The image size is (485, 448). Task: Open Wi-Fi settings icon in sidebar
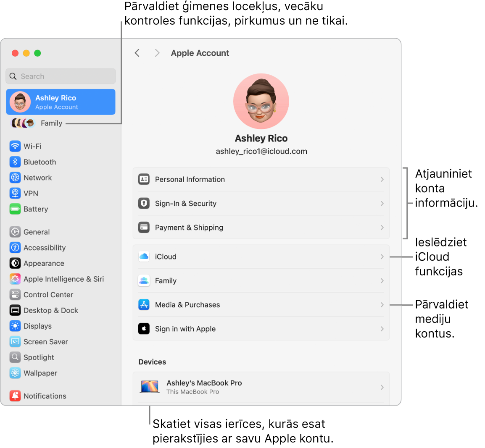15,146
